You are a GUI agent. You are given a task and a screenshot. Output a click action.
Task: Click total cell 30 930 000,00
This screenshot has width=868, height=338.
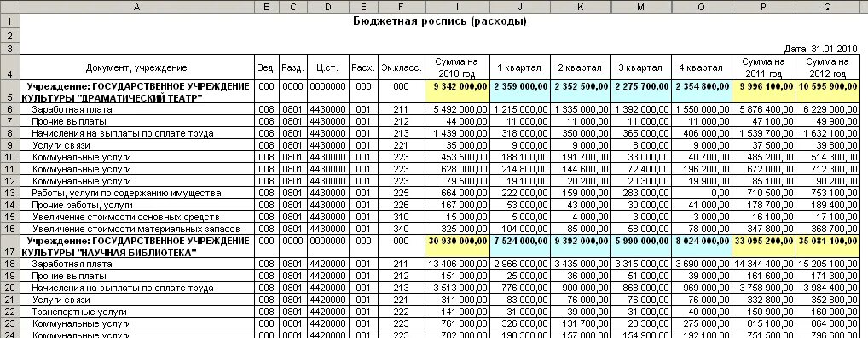(457, 246)
